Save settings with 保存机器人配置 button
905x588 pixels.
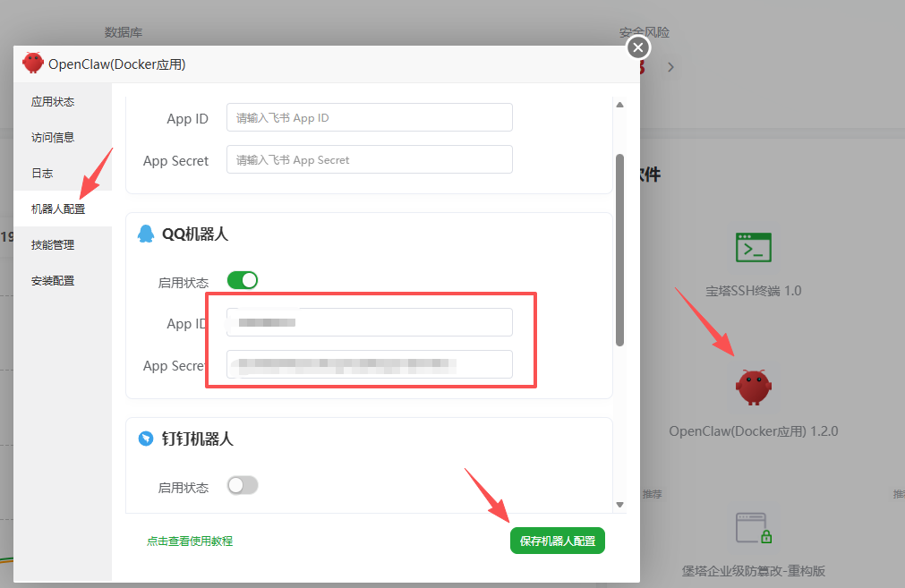[558, 541]
